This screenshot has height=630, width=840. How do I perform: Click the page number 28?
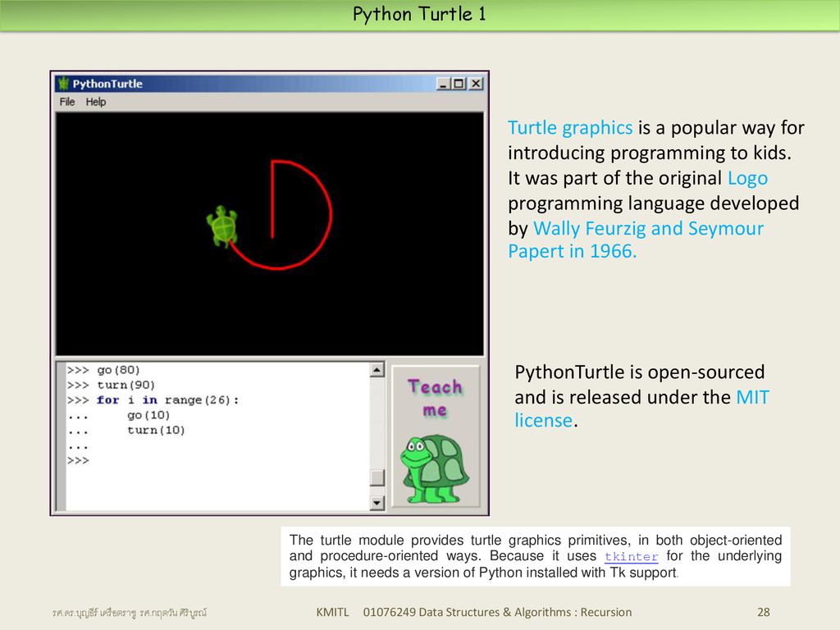[764, 612]
